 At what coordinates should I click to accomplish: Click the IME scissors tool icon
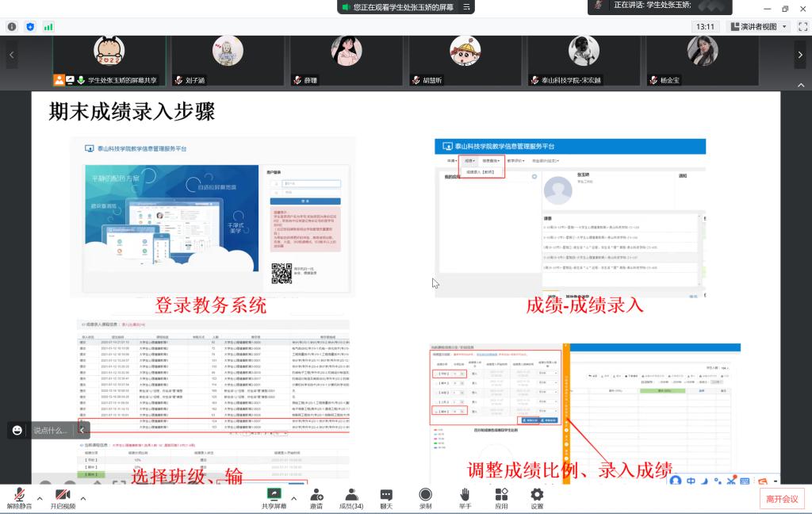pyautogui.click(x=731, y=481)
